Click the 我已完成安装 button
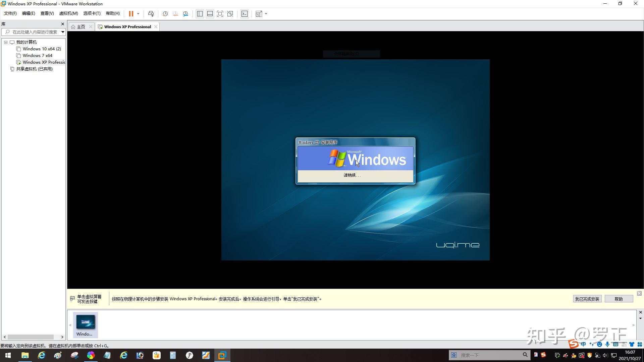Viewport: 644px width, 362px height. point(587,299)
